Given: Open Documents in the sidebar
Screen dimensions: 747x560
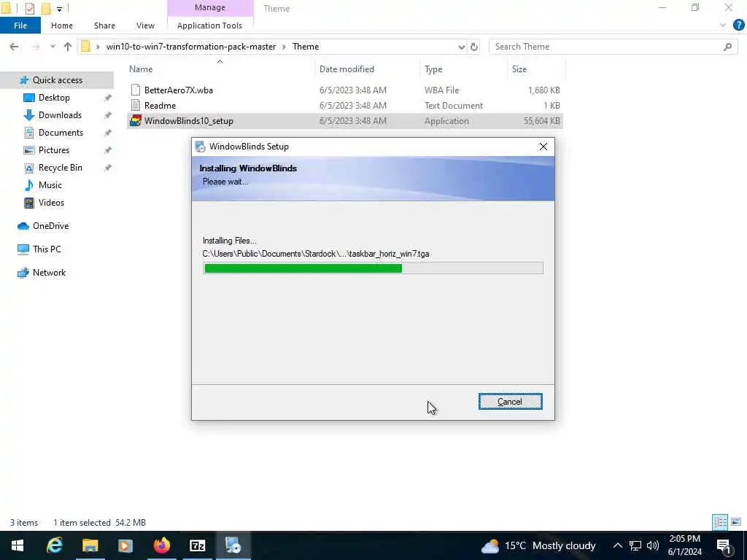Looking at the screenshot, I should tap(61, 133).
